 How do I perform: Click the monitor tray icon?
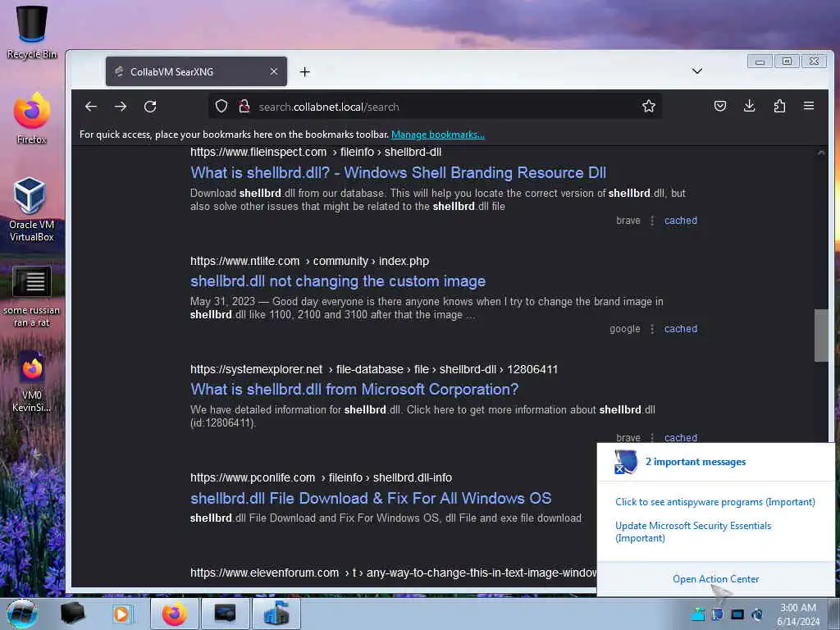coord(737,614)
